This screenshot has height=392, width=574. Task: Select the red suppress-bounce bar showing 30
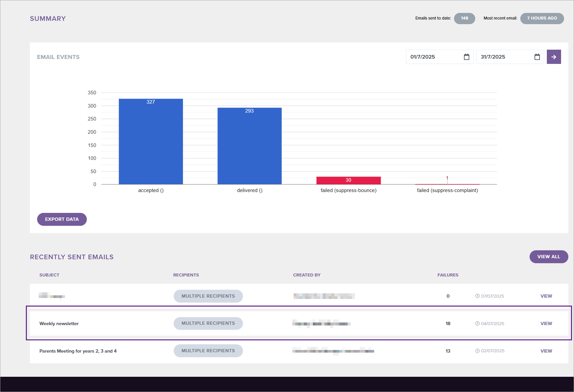point(348,180)
